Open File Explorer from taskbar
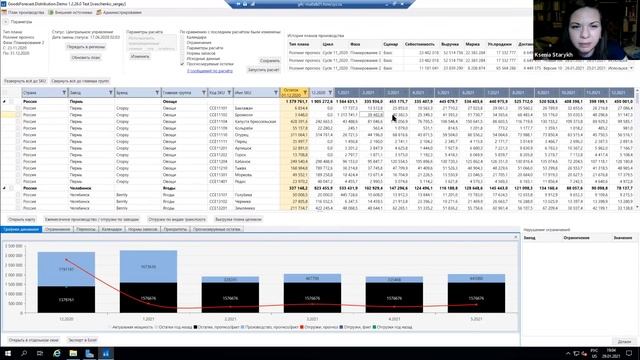 pos(73,353)
